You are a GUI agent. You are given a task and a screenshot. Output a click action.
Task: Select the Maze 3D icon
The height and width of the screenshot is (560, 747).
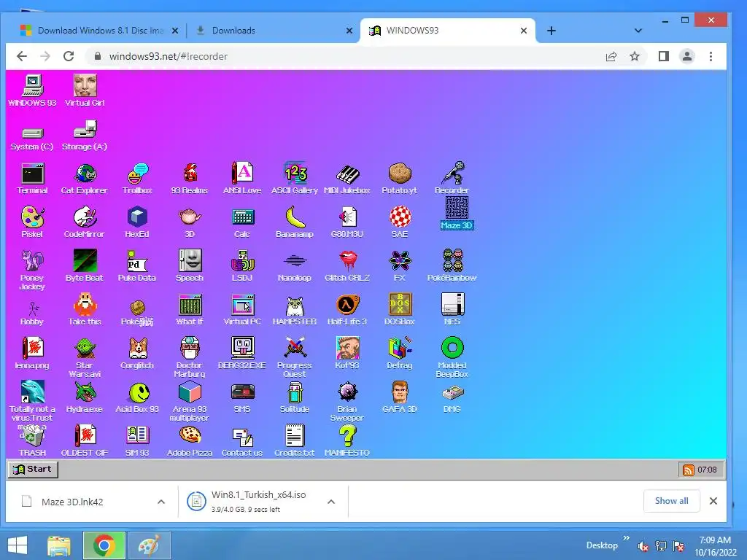[457, 214]
